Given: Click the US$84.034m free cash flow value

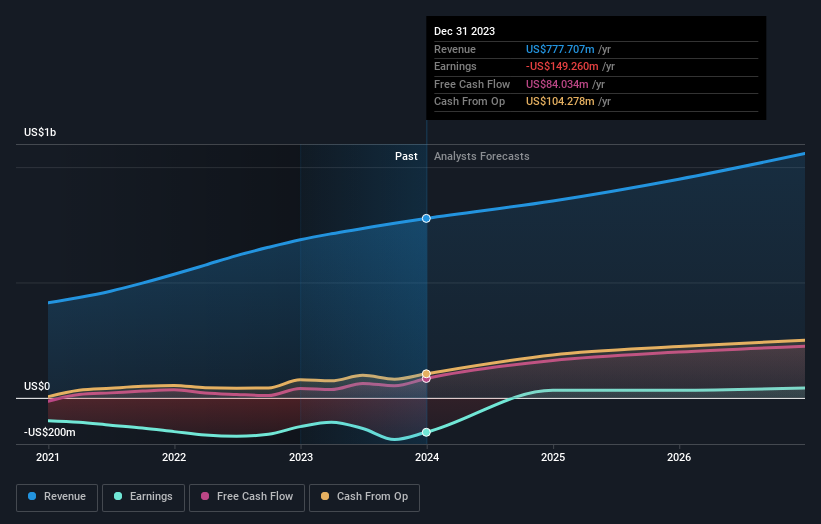Looking at the screenshot, I should (557, 84).
